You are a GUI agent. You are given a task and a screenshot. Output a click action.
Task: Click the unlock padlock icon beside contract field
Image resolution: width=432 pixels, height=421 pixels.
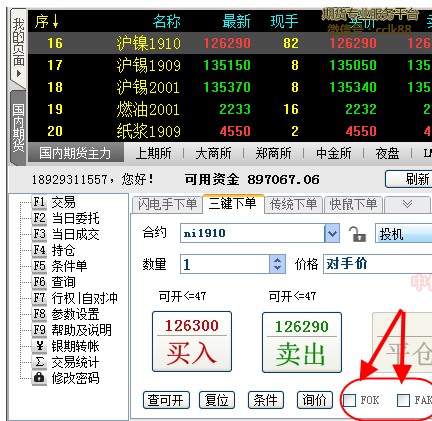(x=357, y=233)
